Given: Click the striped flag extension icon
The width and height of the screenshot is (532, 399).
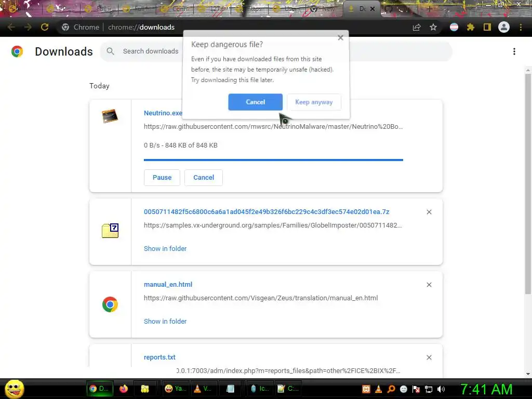Looking at the screenshot, I should coord(454,27).
